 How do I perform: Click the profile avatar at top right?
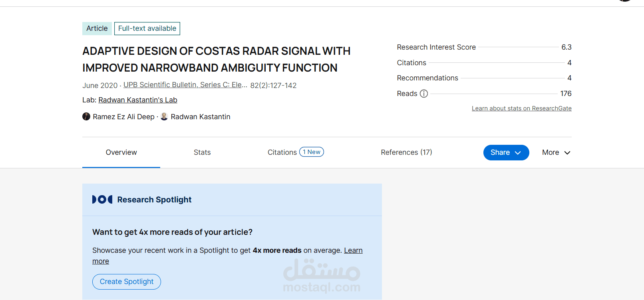tap(625, 1)
